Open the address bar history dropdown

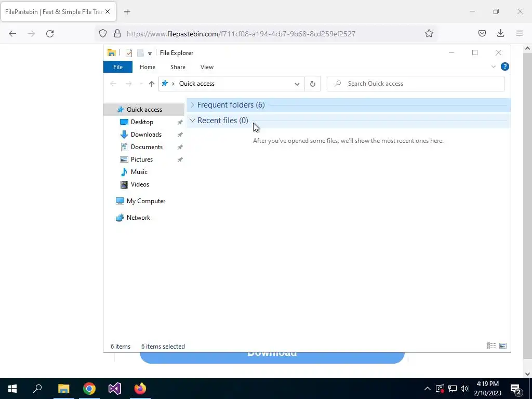pos(297,84)
